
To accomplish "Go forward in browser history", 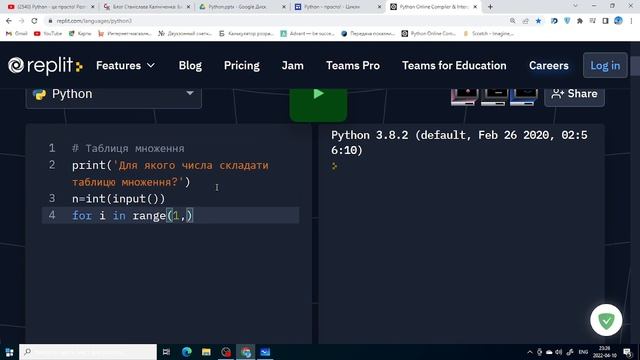I will click(22, 21).
